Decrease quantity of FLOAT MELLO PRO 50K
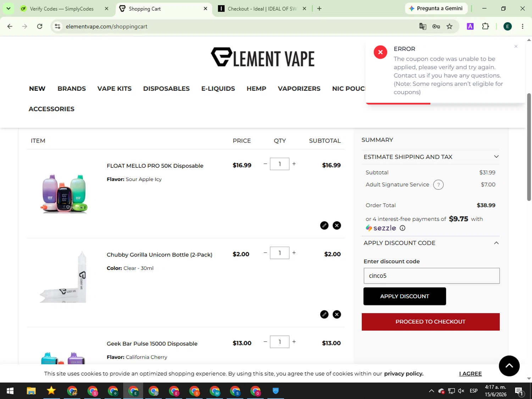532x399 pixels. click(x=265, y=164)
